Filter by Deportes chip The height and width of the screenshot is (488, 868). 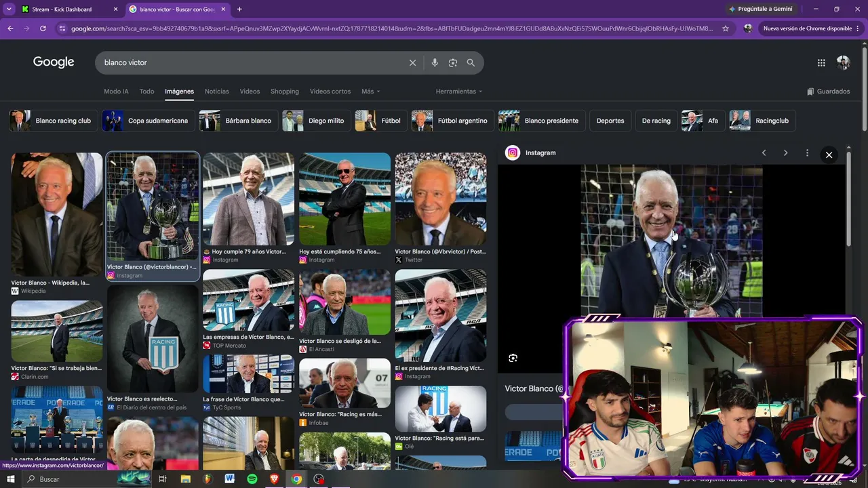[x=610, y=121]
